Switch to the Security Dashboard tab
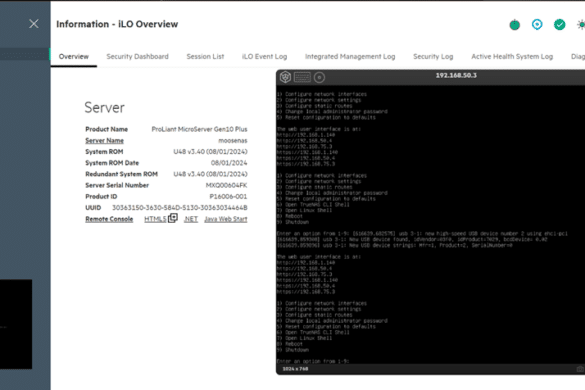The width and height of the screenshot is (585, 390). tap(137, 56)
